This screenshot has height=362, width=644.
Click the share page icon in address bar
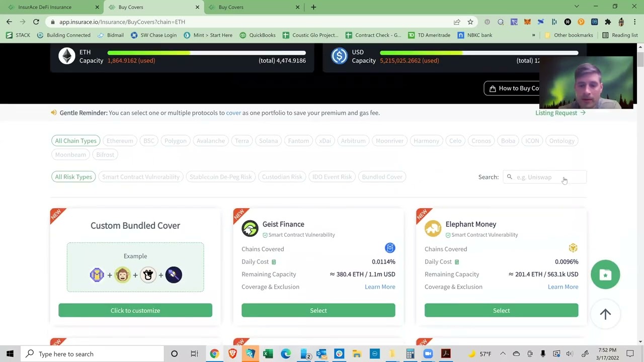pyautogui.click(x=457, y=22)
